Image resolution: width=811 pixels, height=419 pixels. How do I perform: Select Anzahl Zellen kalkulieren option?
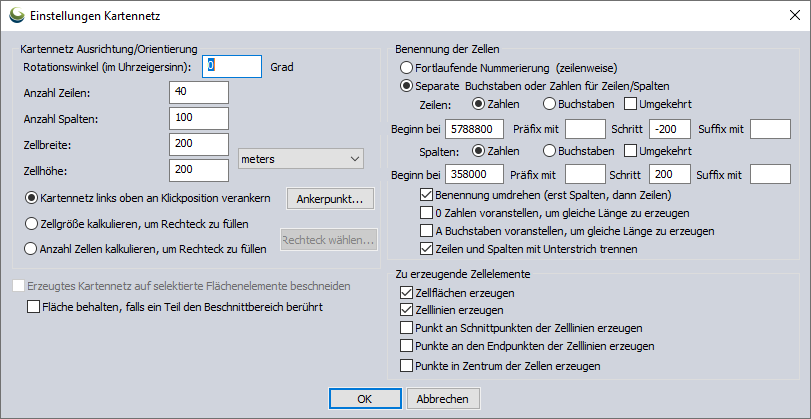(146, 249)
